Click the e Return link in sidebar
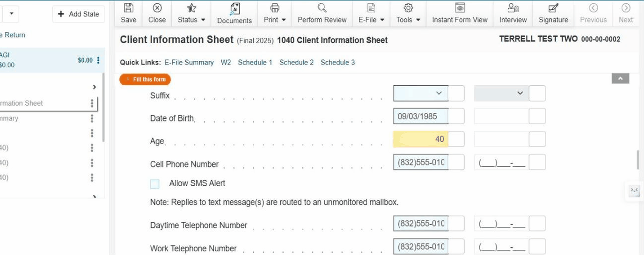This screenshot has height=255, width=644. point(13,35)
